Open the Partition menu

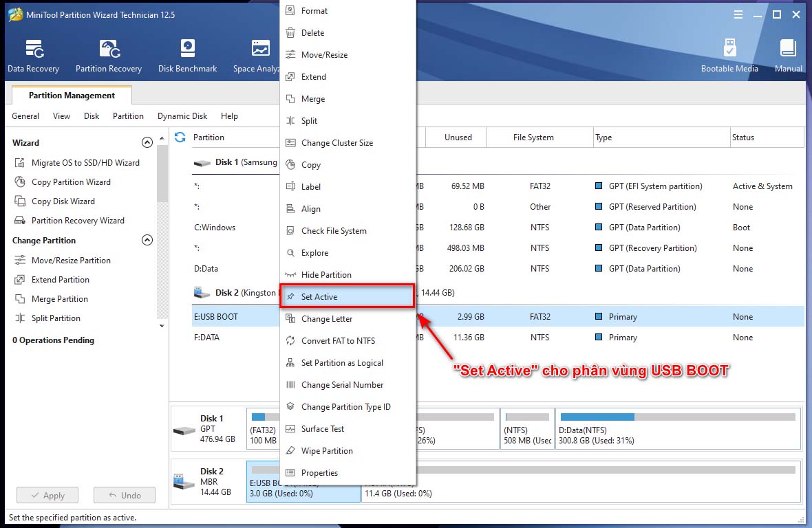(x=129, y=115)
